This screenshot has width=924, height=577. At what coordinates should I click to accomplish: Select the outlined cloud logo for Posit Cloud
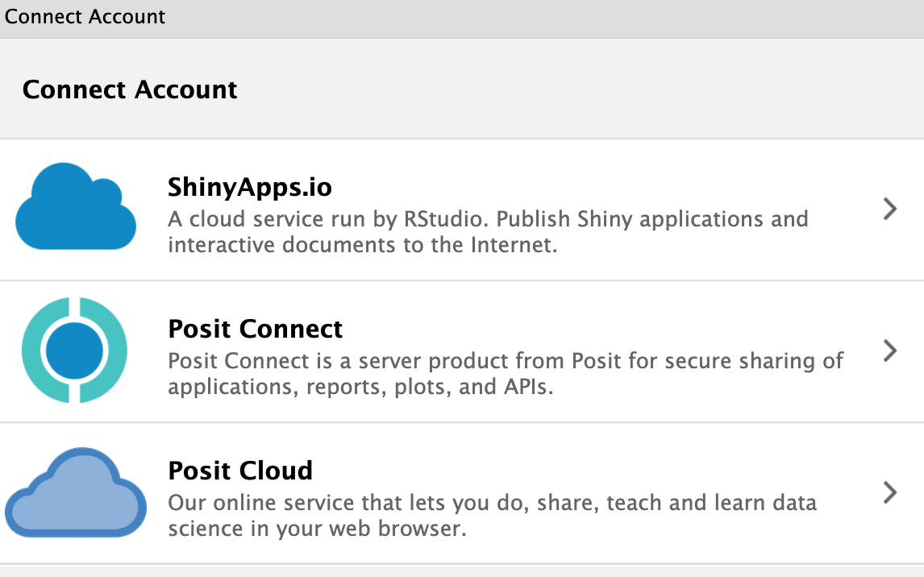click(75, 492)
